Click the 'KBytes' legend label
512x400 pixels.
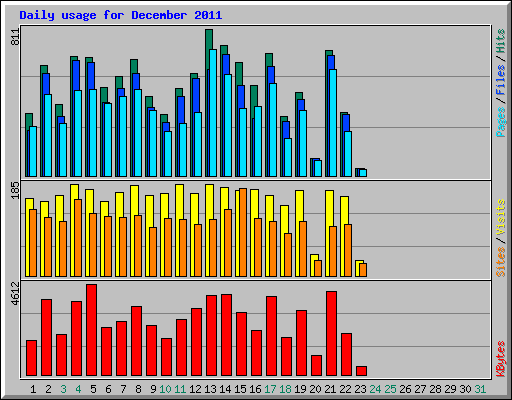point(500,359)
